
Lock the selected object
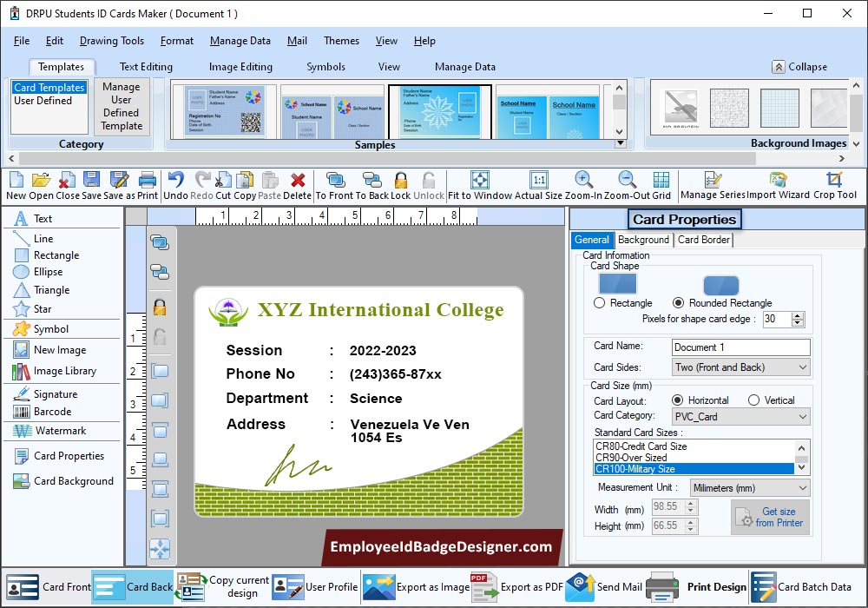pos(400,186)
